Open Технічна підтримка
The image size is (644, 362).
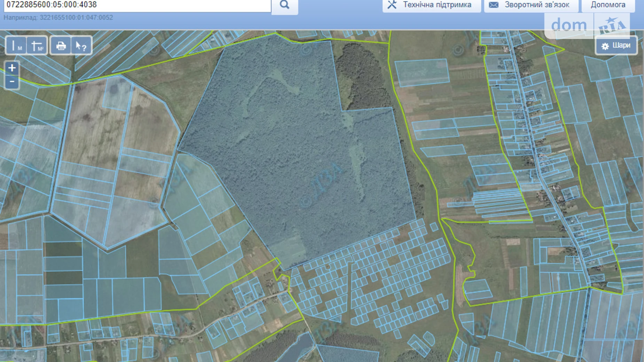pyautogui.click(x=432, y=5)
